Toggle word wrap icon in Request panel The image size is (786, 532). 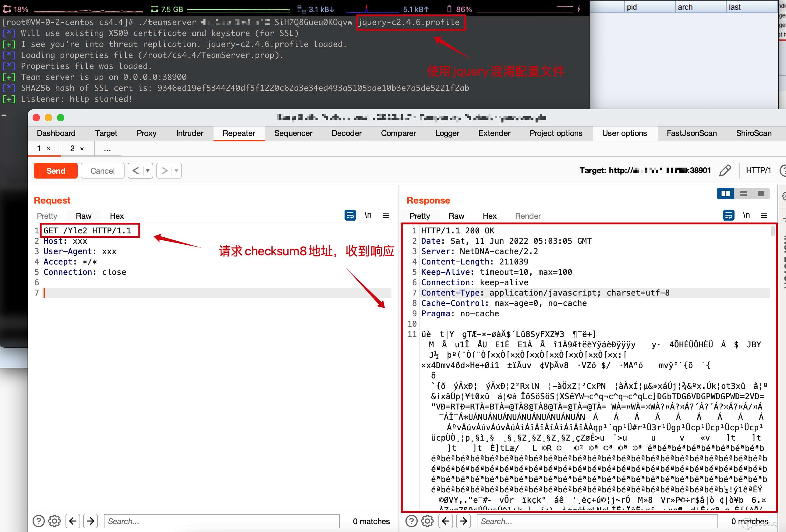pyautogui.click(x=350, y=215)
